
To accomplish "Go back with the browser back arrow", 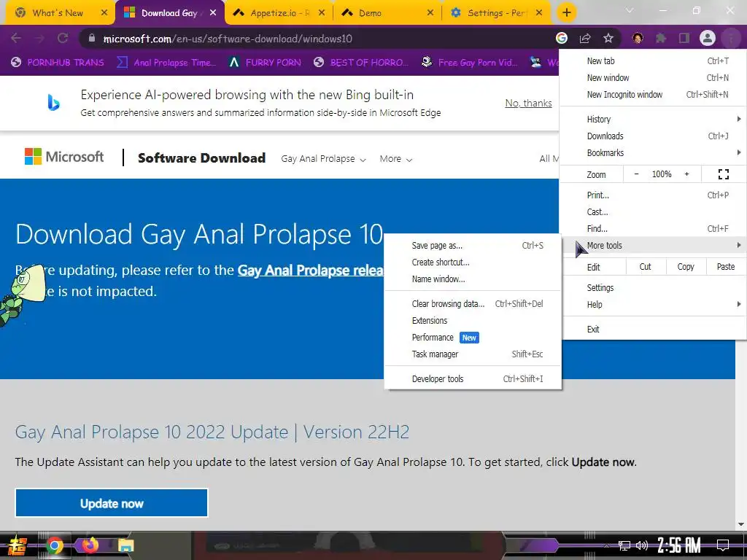I will pos(16,38).
